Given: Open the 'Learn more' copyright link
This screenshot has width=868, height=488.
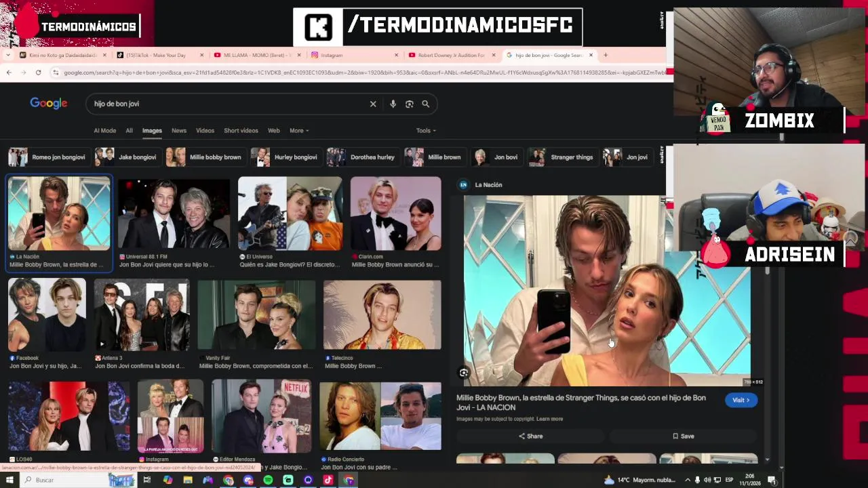Looking at the screenshot, I should [549, 419].
